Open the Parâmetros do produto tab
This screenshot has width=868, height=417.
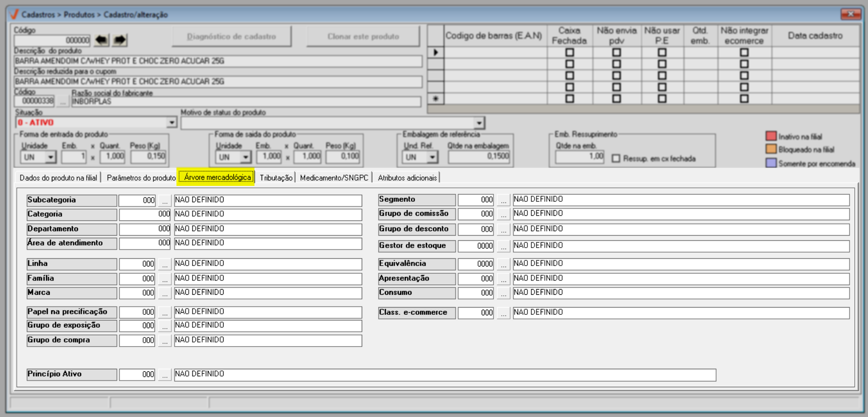pyautogui.click(x=141, y=178)
